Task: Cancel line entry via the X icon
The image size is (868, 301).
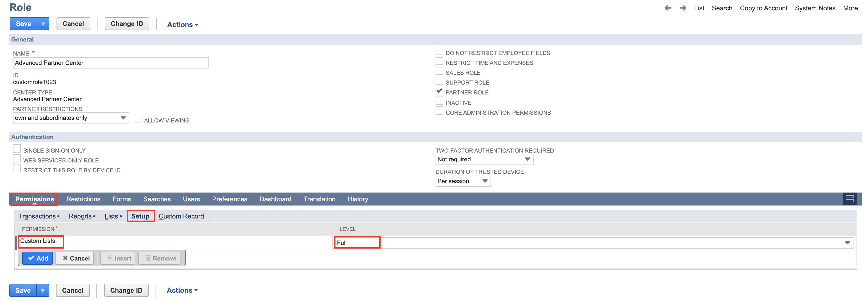Action: point(65,258)
